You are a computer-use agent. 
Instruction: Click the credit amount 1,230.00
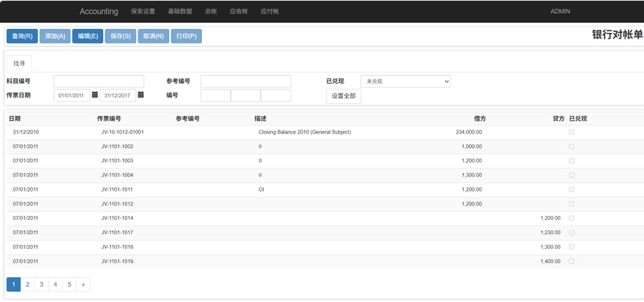(x=551, y=233)
